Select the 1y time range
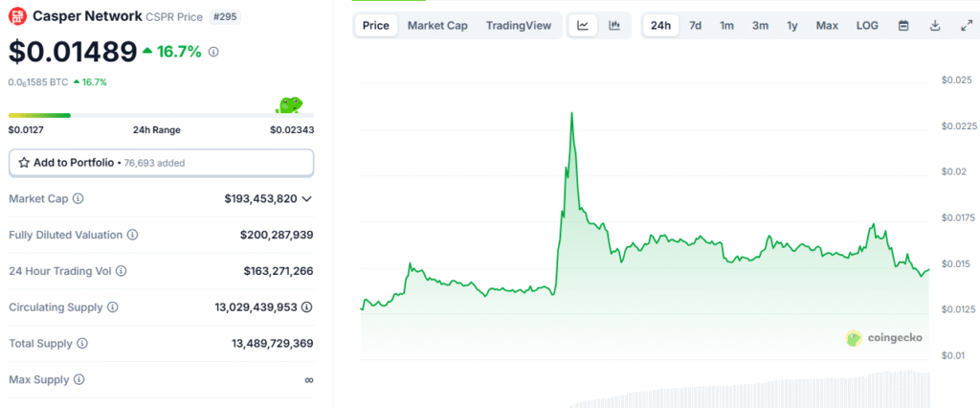This screenshot has width=980, height=408. pyautogui.click(x=792, y=26)
